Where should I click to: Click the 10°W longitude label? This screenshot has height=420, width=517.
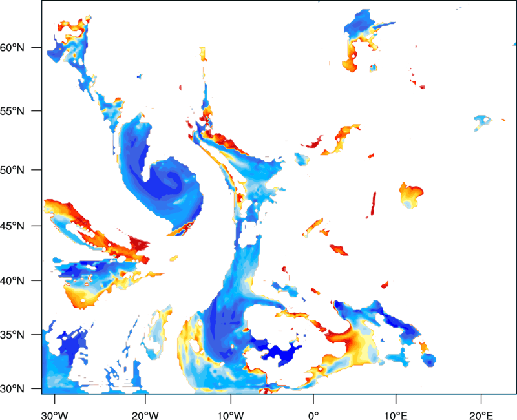[231, 415]
